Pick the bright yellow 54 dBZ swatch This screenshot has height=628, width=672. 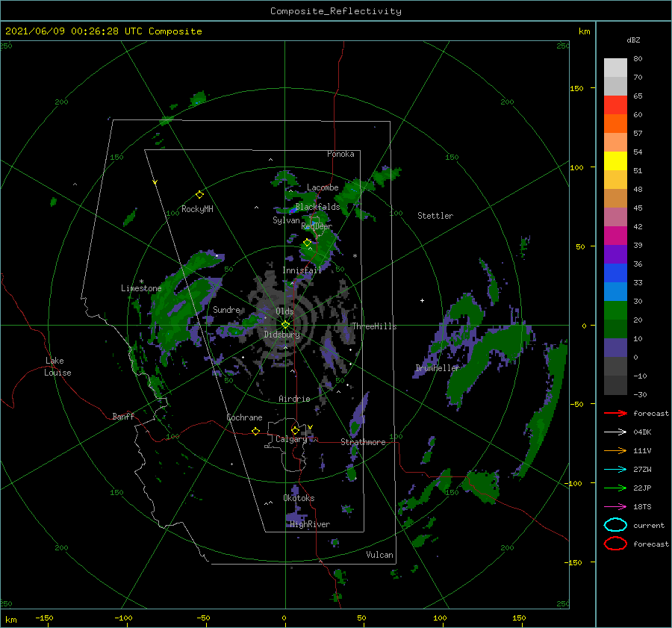[x=615, y=161]
